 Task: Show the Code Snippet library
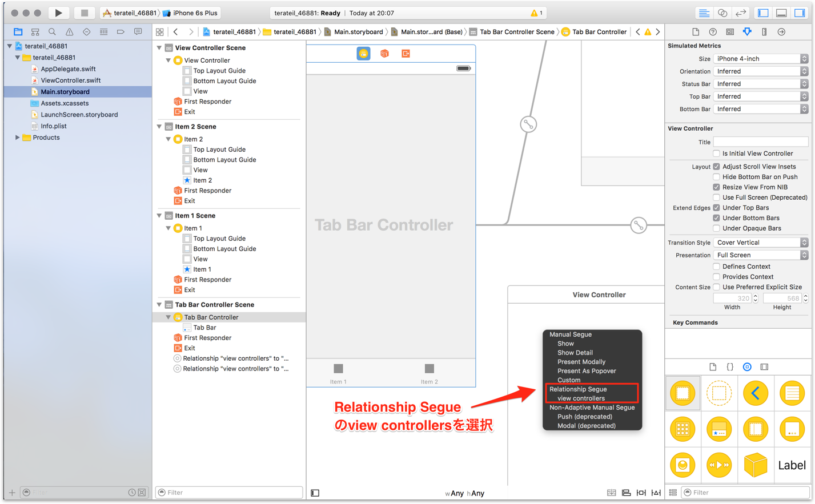[x=730, y=367]
